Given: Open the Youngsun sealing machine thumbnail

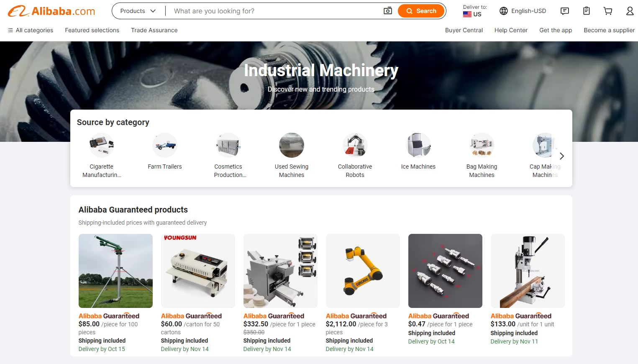Looking at the screenshot, I should click(x=198, y=271).
